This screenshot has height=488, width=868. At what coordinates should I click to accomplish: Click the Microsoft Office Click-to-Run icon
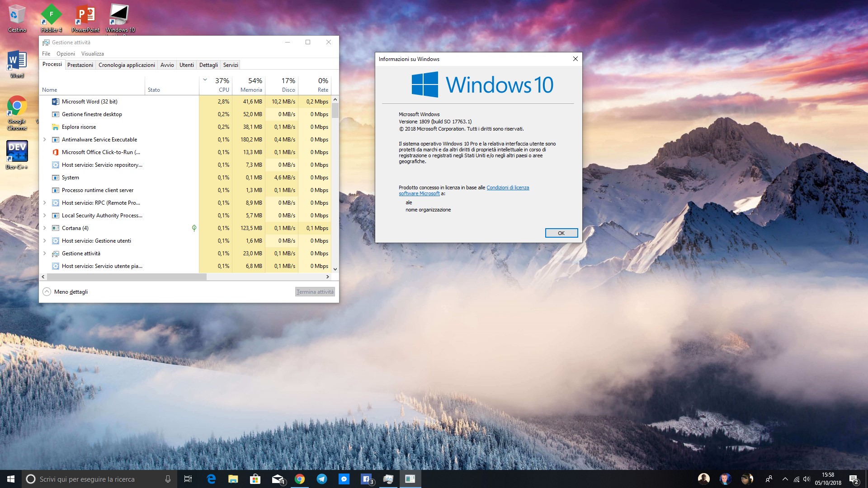[56, 152]
